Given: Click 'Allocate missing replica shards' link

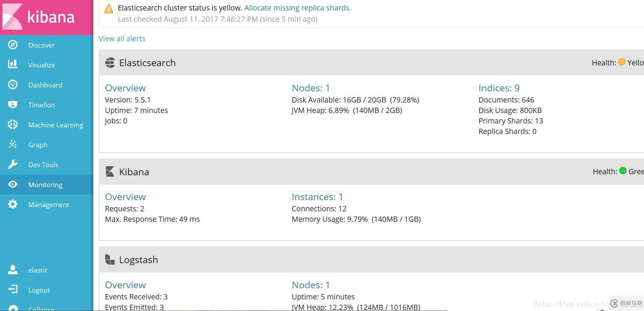Looking at the screenshot, I should pos(298,8).
